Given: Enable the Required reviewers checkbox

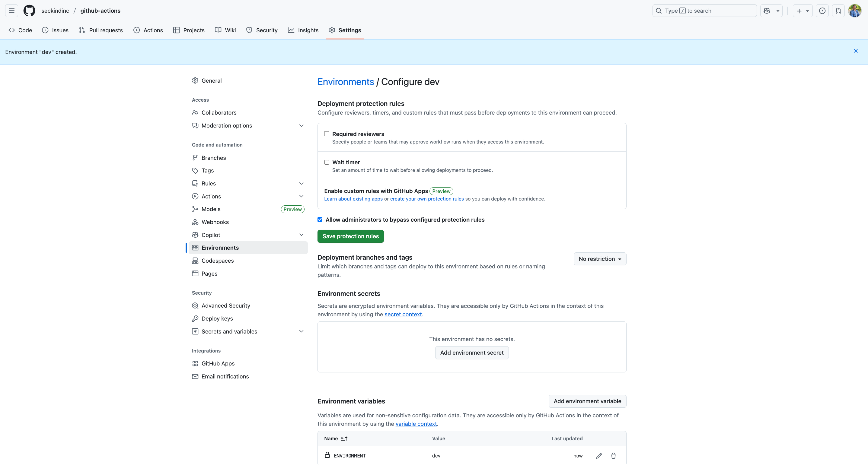Looking at the screenshot, I should point(327,134).
